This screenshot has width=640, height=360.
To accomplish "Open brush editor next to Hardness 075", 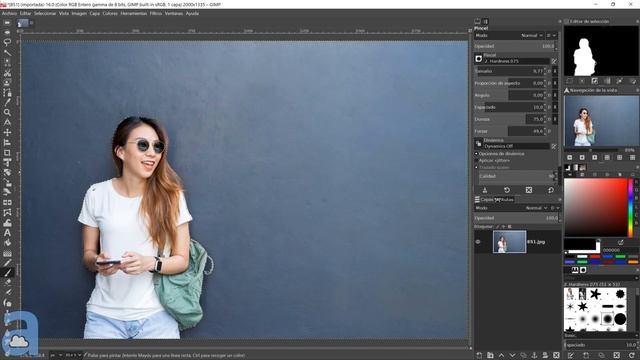I will [x=554, y=61].
